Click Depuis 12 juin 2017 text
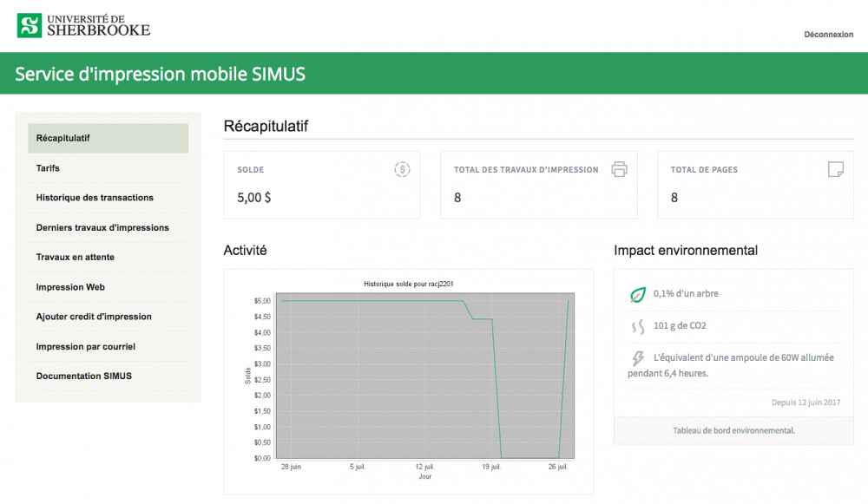 point(806,403)
